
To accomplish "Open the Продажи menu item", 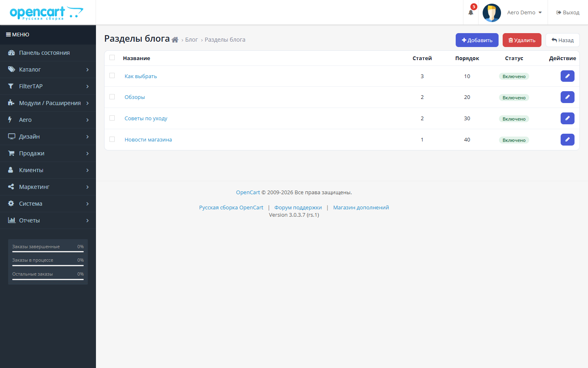I will 48,153.
